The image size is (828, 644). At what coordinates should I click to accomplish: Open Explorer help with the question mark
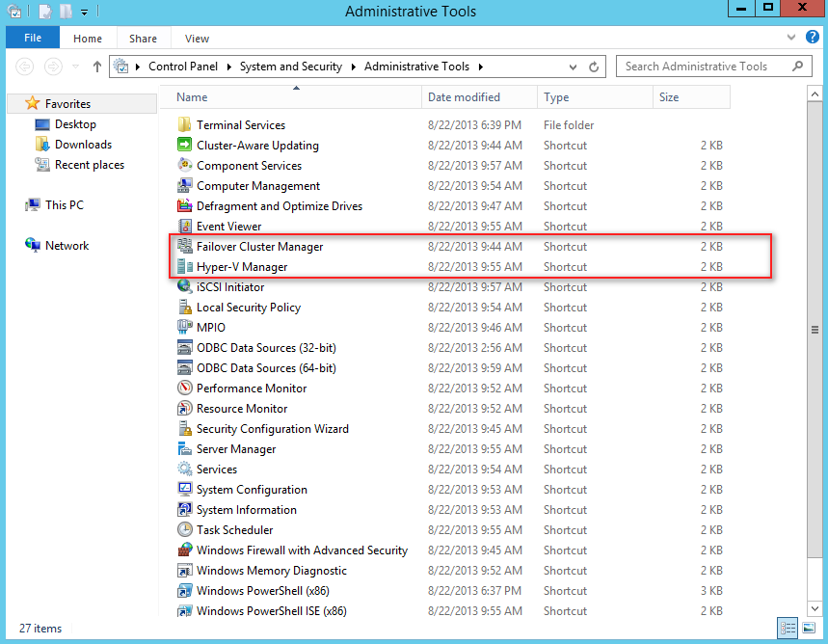[813, 37]
